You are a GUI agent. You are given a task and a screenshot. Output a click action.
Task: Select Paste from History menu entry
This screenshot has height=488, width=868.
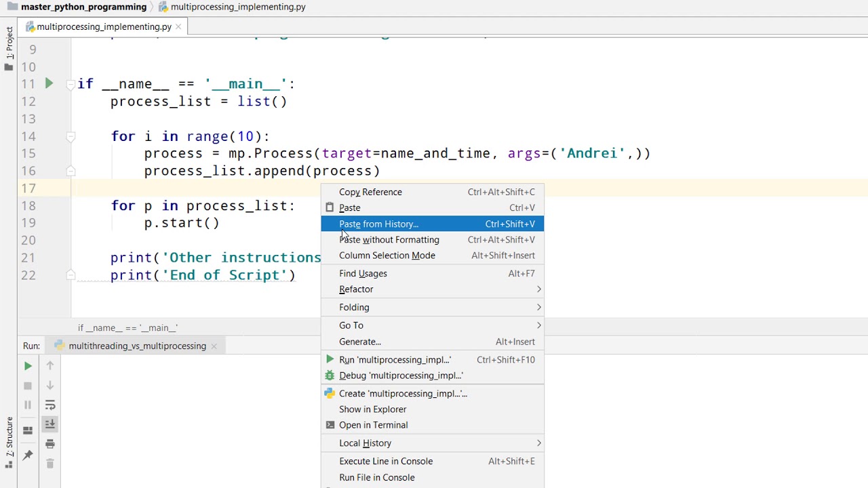432,224
